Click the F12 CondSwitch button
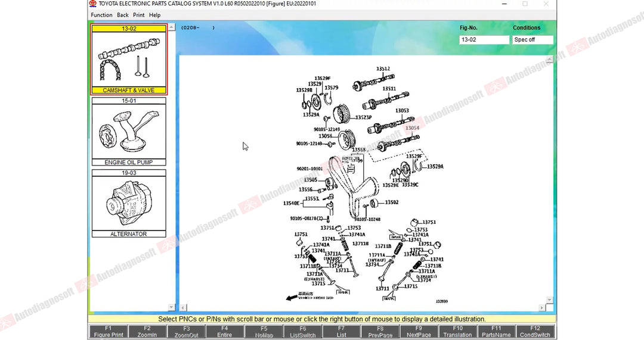644x340 pixels. coord(535,332)
